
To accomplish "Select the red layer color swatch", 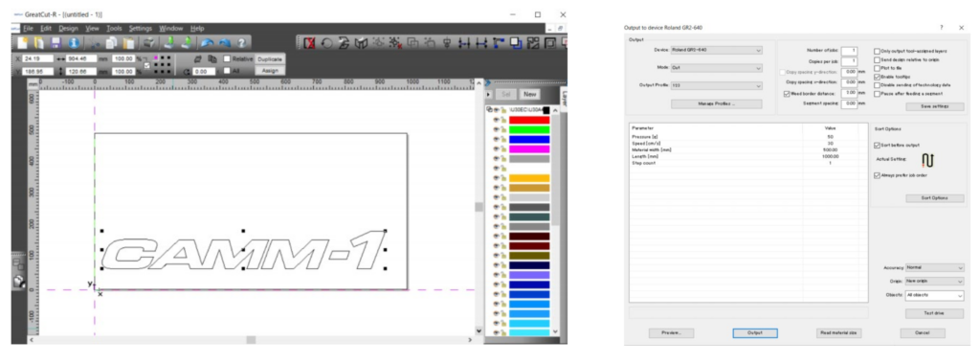I will [529, 120].
